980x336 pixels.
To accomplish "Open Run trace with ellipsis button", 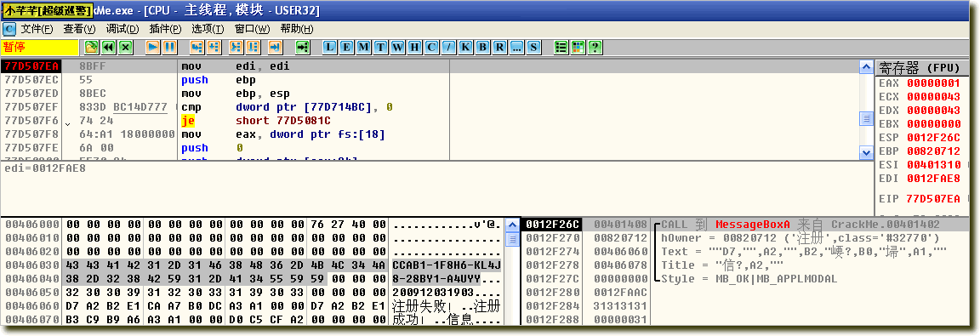I will (516, 47).
